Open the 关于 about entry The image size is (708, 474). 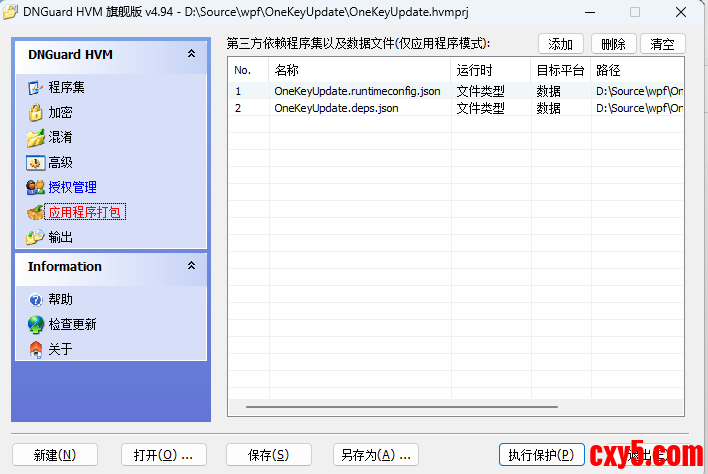tap(60, 349)
